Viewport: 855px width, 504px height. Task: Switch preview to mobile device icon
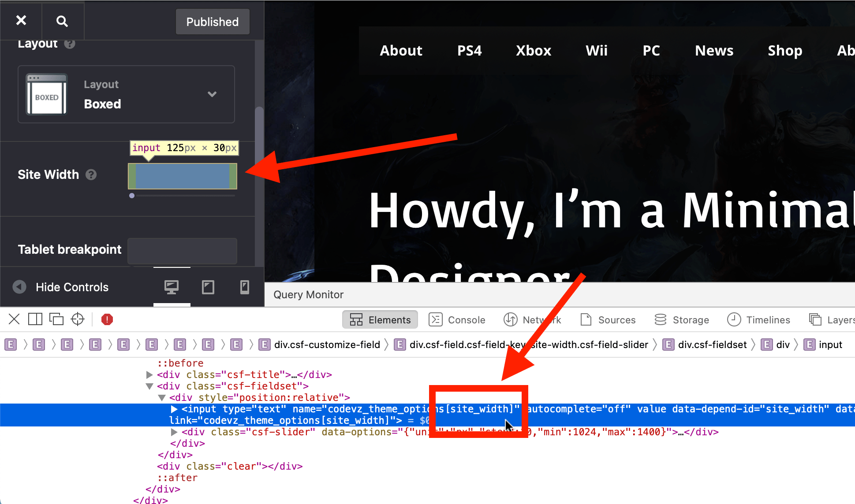pyautogui.click(x=245, y=287)
